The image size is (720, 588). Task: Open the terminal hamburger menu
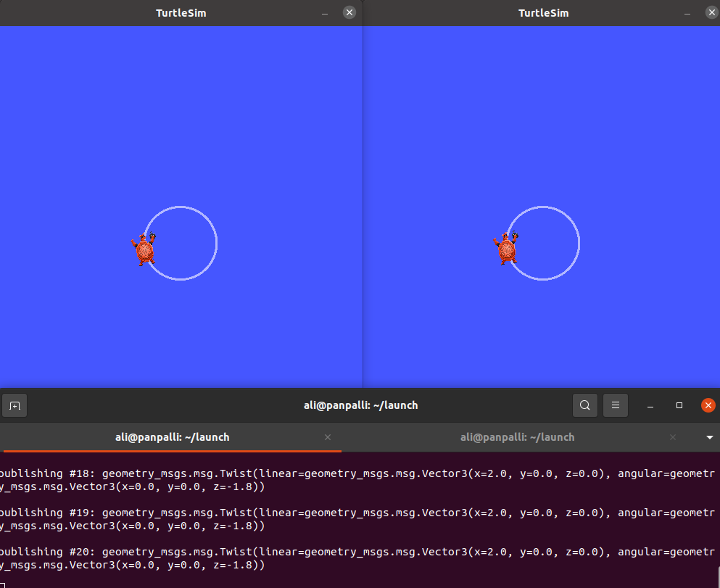pos(615,405)
